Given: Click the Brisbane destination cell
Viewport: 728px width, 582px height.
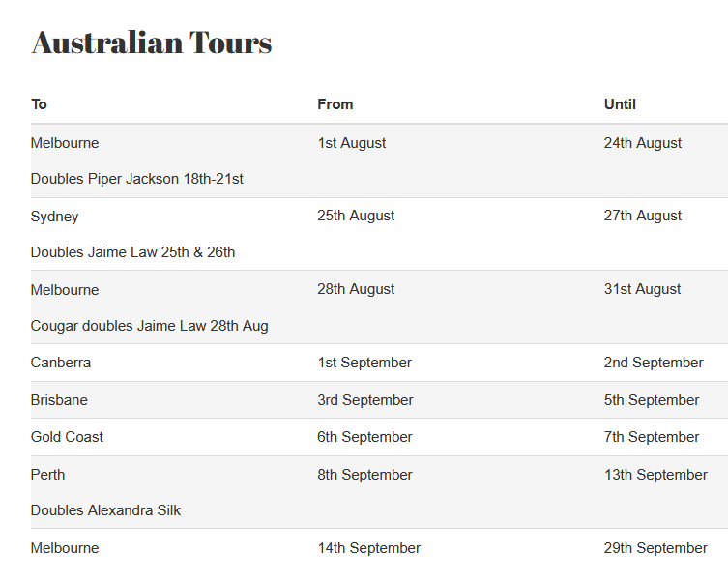Looking at the screenshot, I should click(x=59, y=400).
